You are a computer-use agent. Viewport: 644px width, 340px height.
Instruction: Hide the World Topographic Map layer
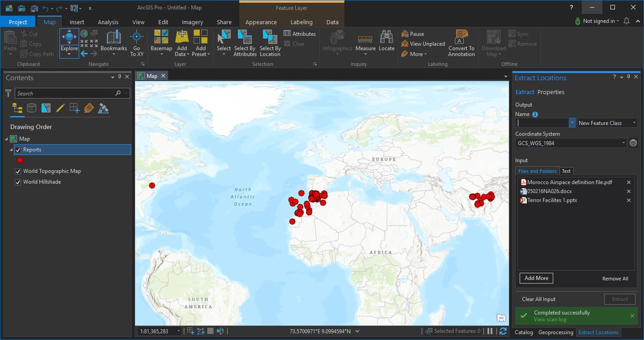[x=18, y=171]
